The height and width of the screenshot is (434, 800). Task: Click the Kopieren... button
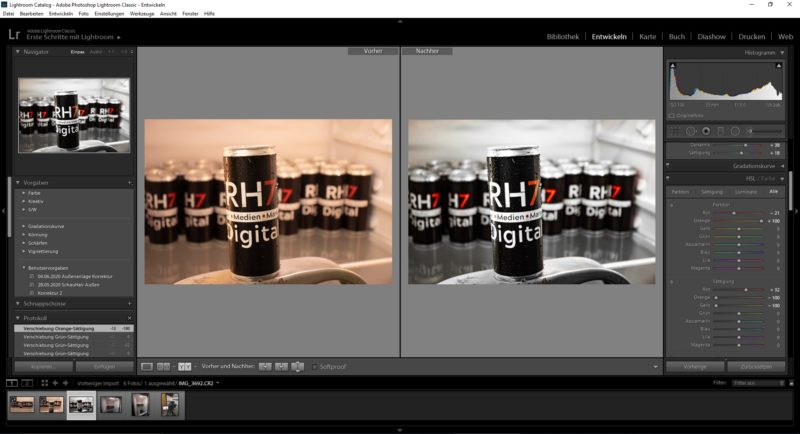pyautogui.click(x=43, y=367)
